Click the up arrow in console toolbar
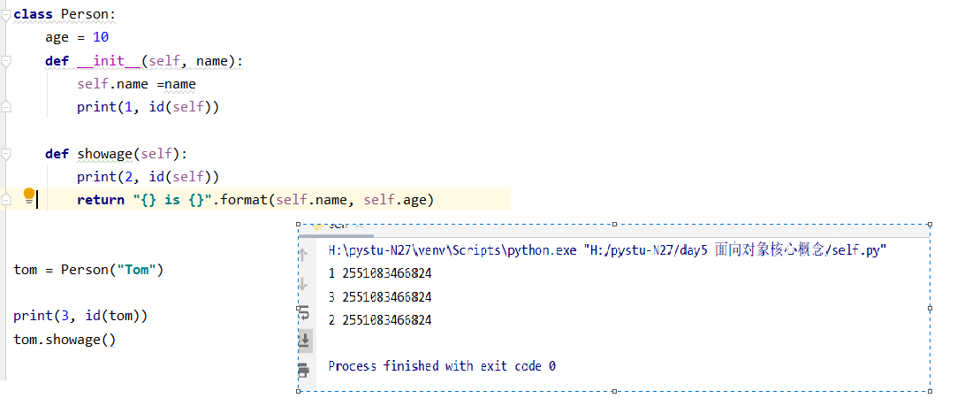Screen dimensions: 980x406 tap(304, 255)
